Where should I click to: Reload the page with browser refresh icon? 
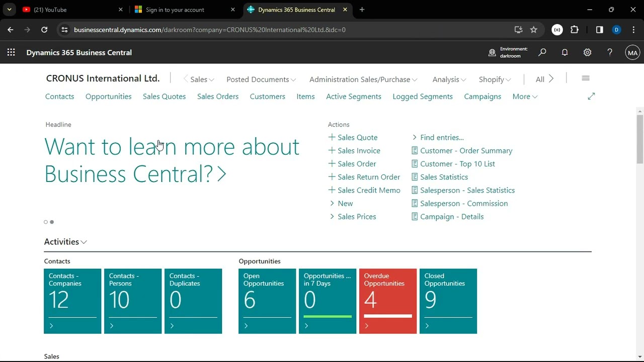[44, 30]
